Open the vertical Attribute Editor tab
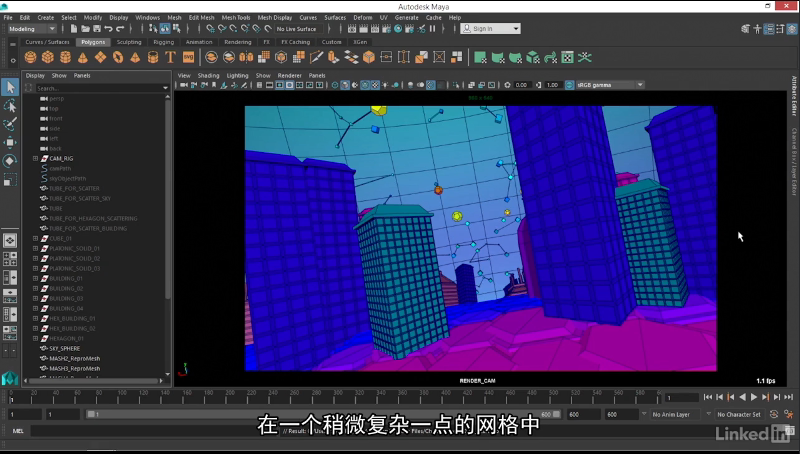The width and height of the screenshot is (800, 454). tap(794, 95)
